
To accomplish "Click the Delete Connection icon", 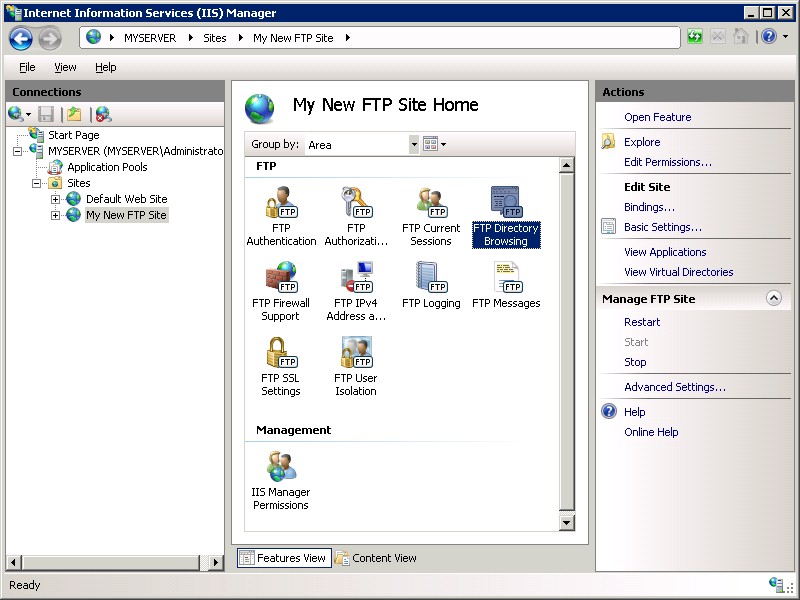I will [104, 114].
